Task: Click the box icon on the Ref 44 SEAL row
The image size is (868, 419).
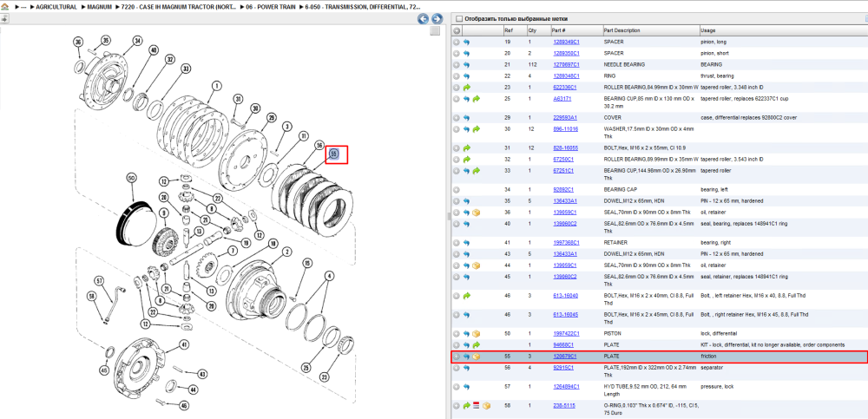Action: [x=476, y=265]
